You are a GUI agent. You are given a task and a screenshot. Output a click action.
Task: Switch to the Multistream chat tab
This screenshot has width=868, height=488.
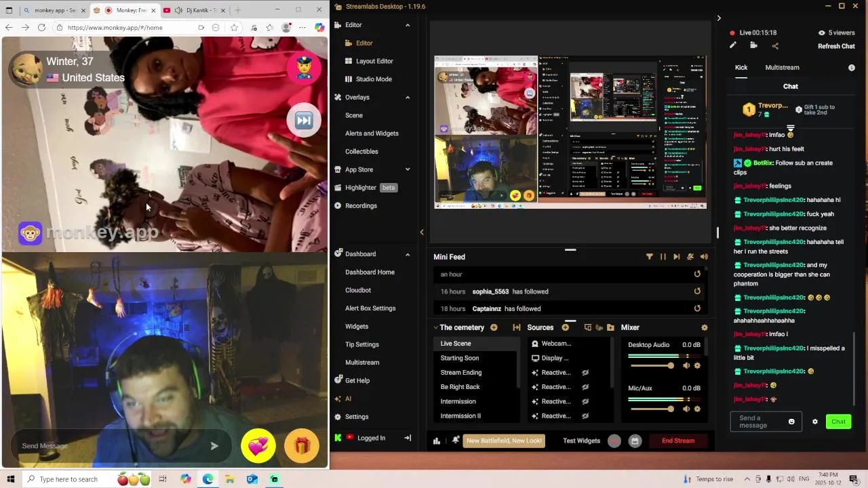click(x=782, y=68)
